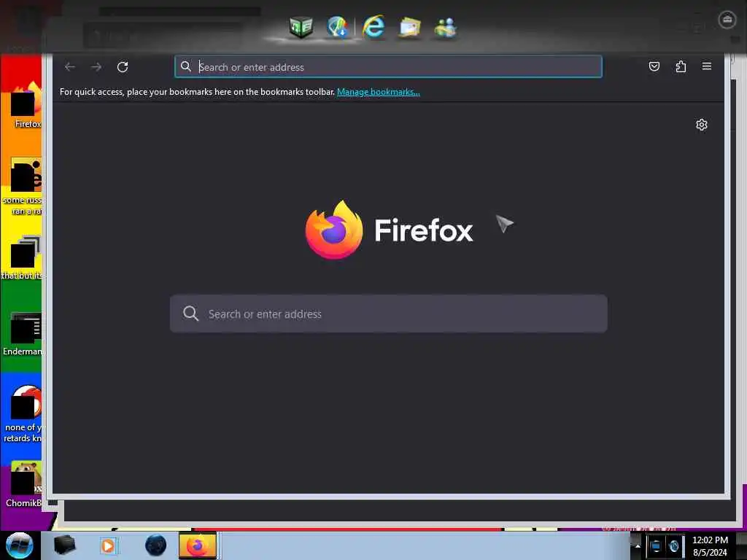Viewport: 747px width, 560px height.
Task: Open photo mail envelope dock icon
Action: pos(409,28)
